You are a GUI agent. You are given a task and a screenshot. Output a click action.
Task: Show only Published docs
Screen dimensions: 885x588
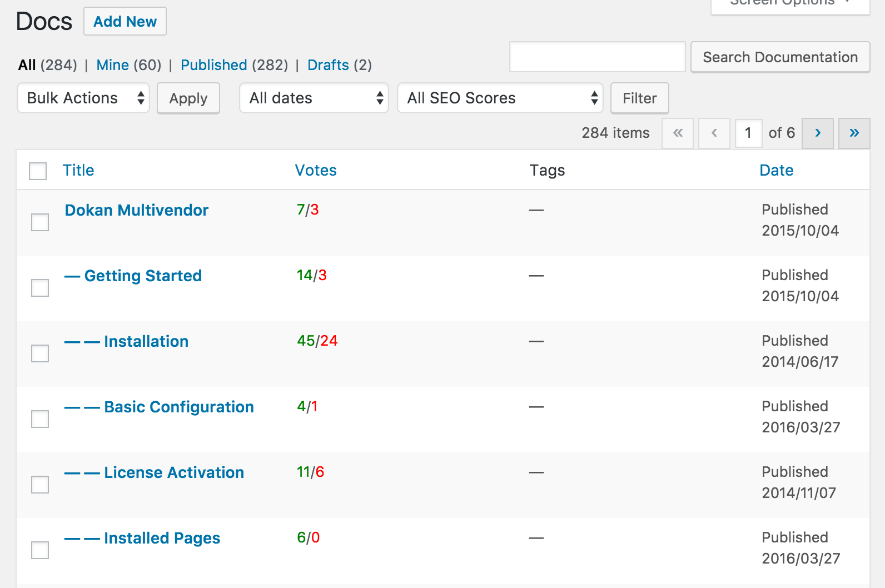213,65
